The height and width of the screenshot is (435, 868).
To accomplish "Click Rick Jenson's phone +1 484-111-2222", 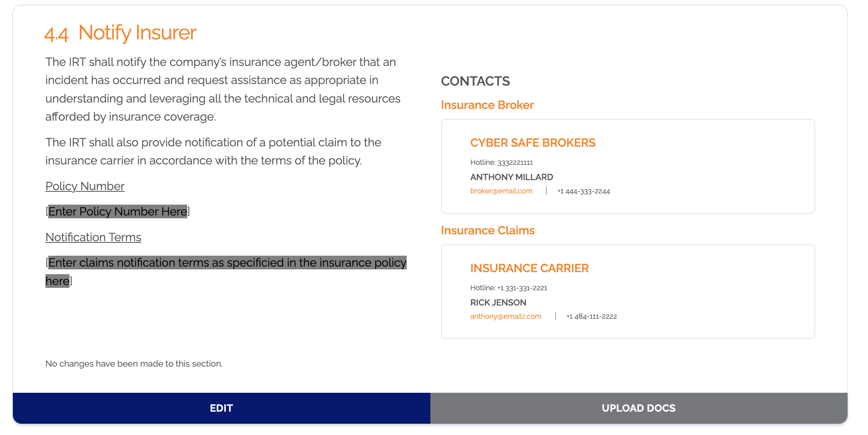I will click(x=592, y=317).
